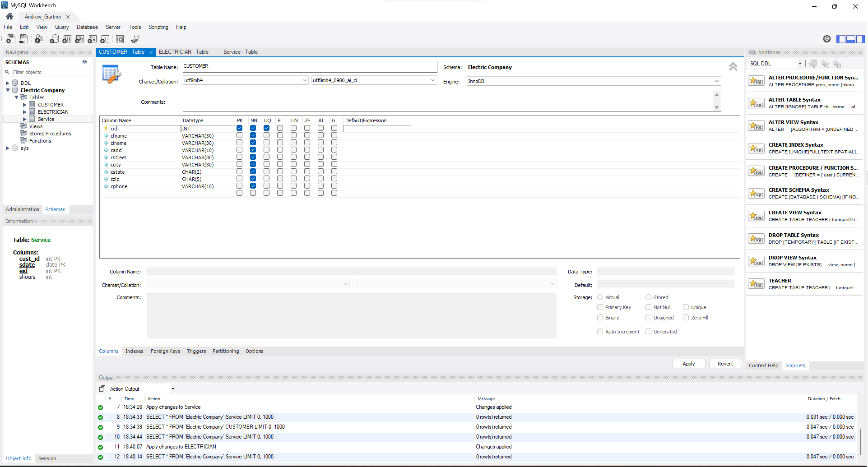
Task: Click the Apply button
Action: point(689,364)
